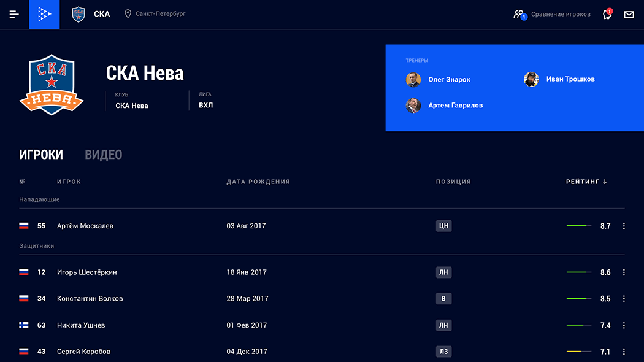This screenshot has width=644, height=362.
Task: Sort by РЕЙТИНГ column header
Action: [x=586, y=182]
